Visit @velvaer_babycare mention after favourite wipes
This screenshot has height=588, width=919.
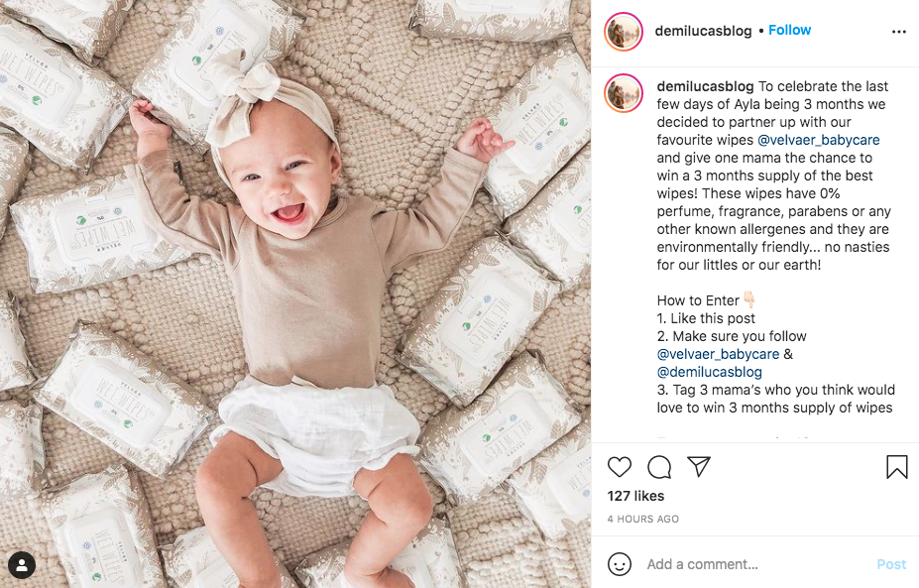point(818,140)
